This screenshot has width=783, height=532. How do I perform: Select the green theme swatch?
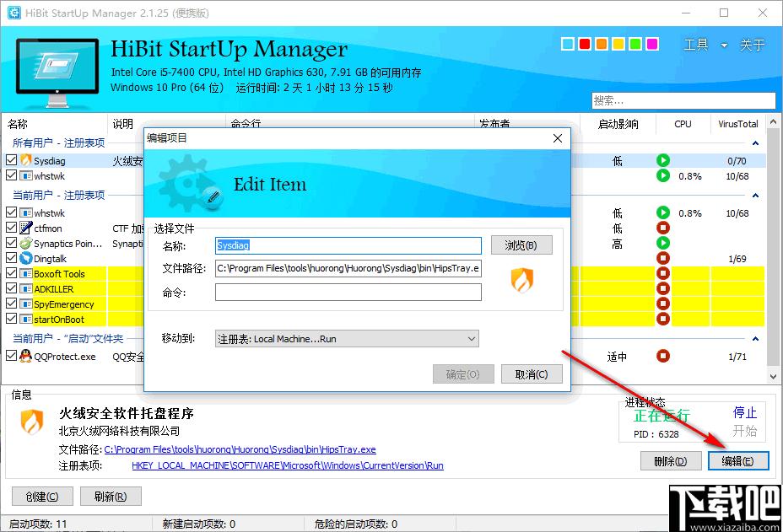click(635, 44)
